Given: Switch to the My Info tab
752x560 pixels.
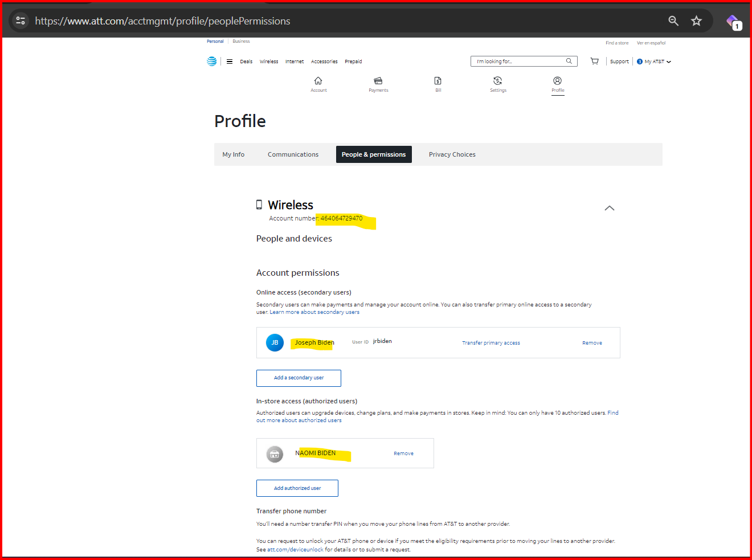Looking at the screenshot, I should click(x=234, y=154).
